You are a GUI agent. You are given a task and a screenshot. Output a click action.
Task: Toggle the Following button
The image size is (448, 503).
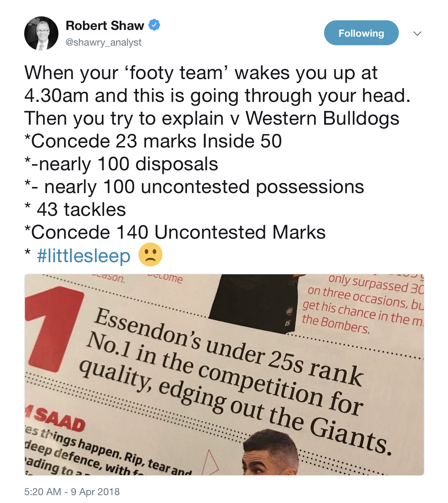click(x=361, y=33)
